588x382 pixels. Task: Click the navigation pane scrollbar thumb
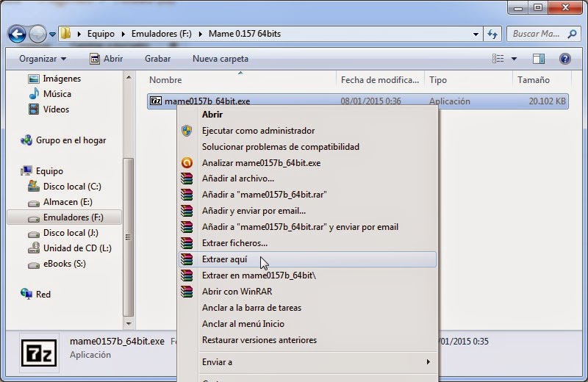(128, 237)
